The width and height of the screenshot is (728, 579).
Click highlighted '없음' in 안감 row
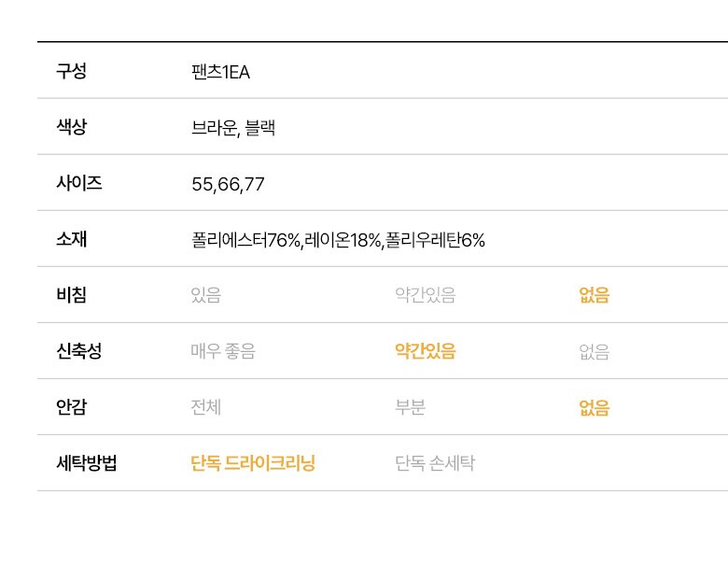pos(594,408)
